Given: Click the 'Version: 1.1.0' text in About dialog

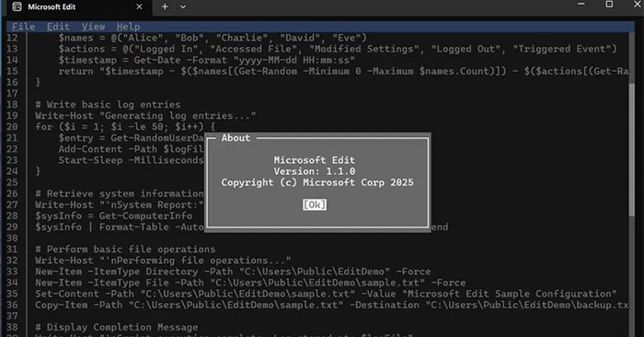Looking at the screenshot, I should pos(315,171).
